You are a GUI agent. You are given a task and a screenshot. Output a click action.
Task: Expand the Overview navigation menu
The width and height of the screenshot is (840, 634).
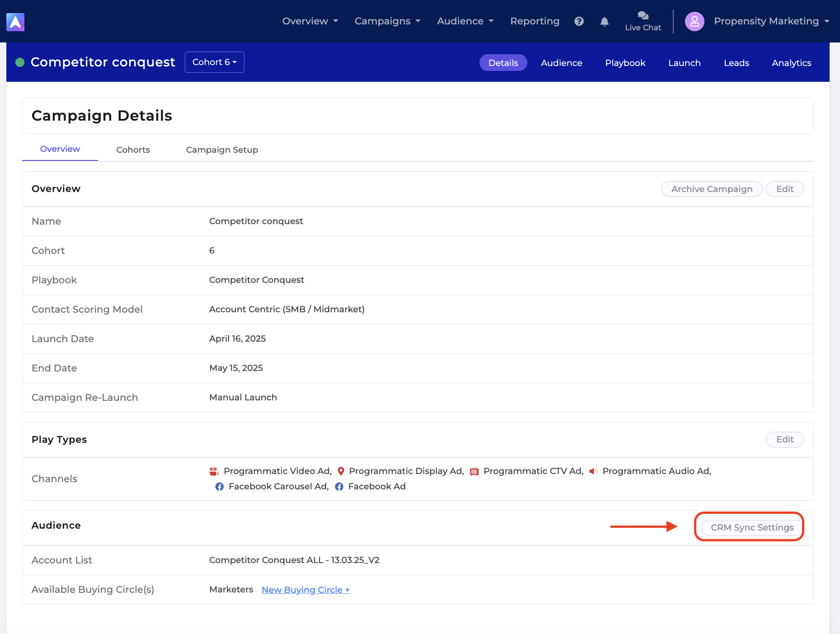(x=310, y=21)
